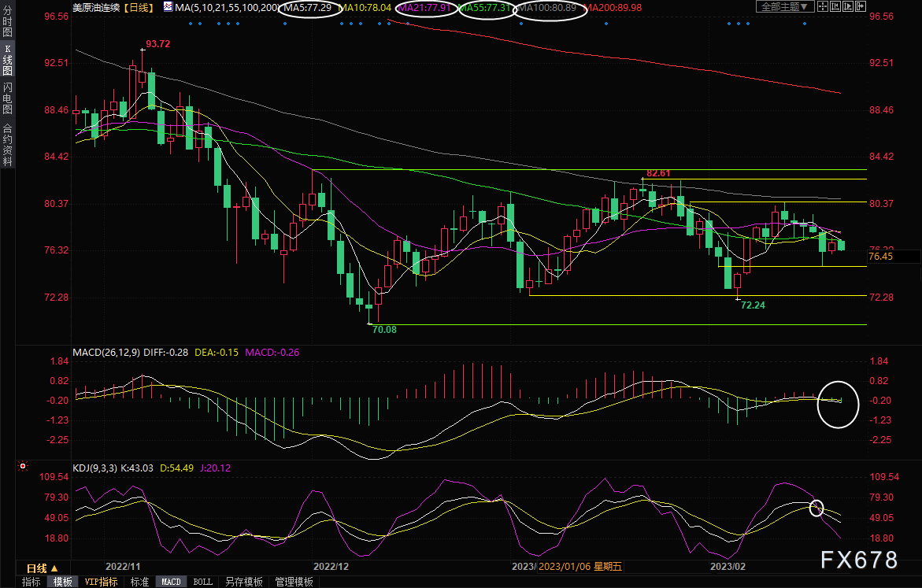Expand the 日线 period selector
The image size is (922, 588).
(43, 568)
